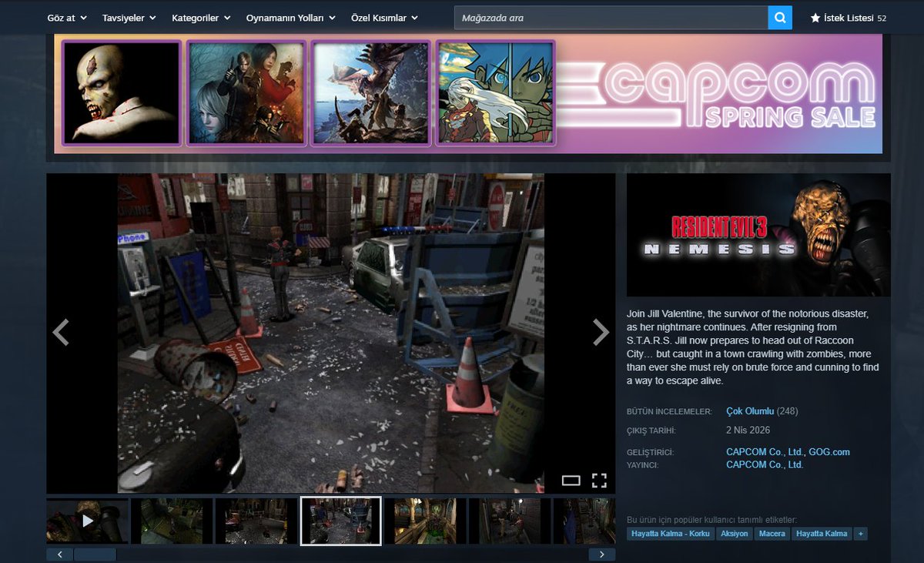The height and width of the screenshot is (563, 924).
Task: Open Resident Evil 4 artwork in banner
Action: 246,93
